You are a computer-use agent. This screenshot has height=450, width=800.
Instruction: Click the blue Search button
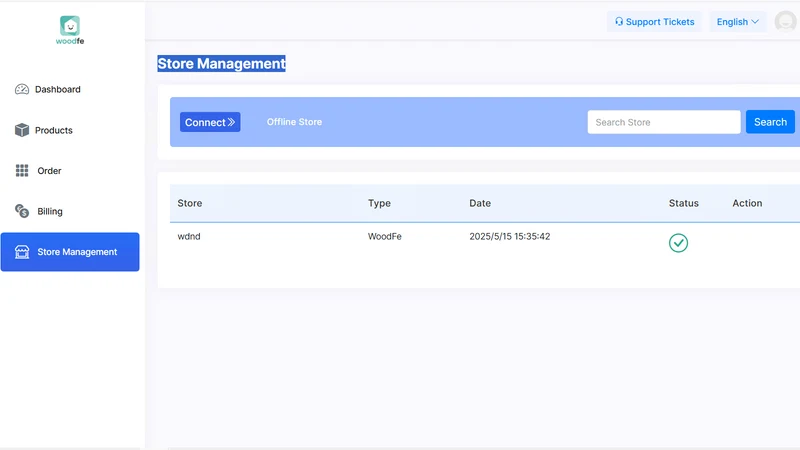770,122
